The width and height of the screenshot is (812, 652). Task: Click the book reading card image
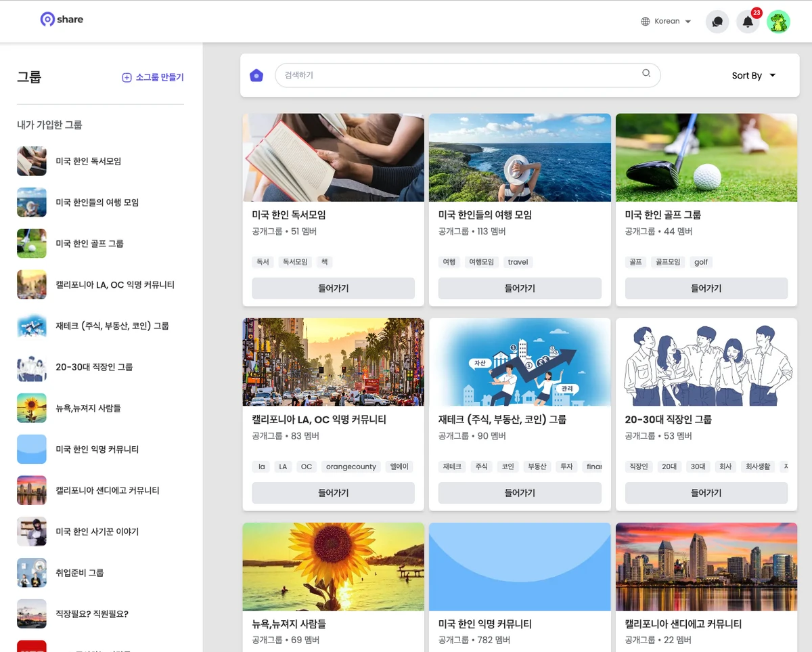pos(334,158)
